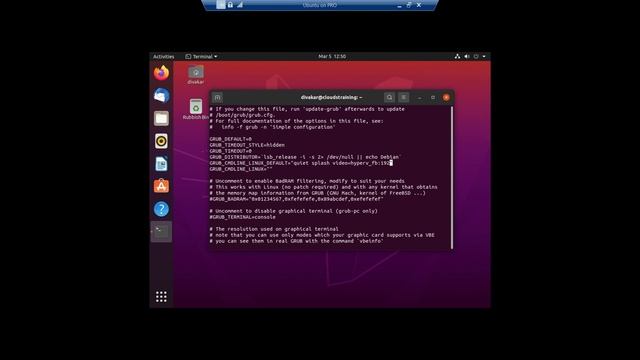Viewport: 640px width, 360px height.
Task: Open Firefox from the dock
Action: point(161,73)
